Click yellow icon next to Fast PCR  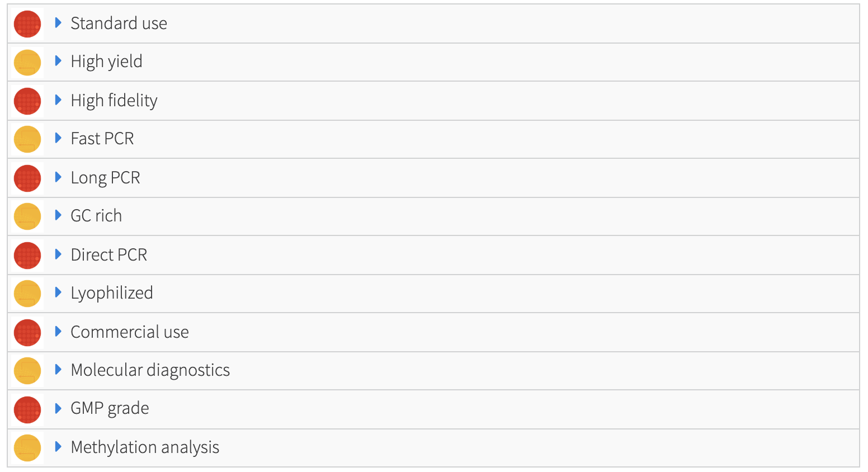coord(27,139)
